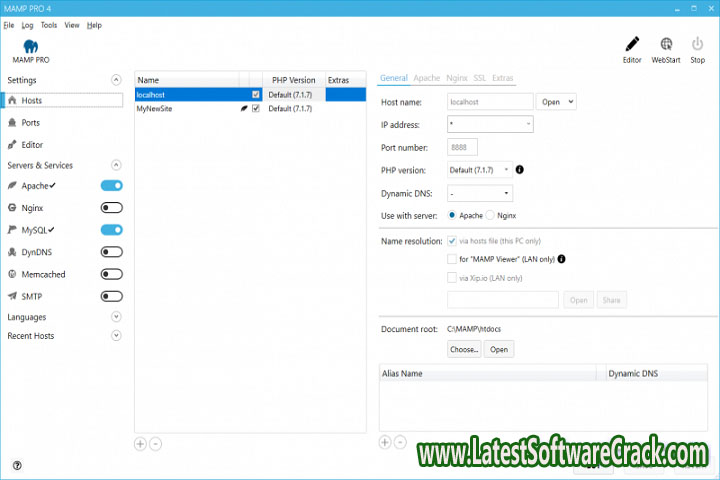The height and width of the screenshot is (480, 720).
Task: Enable the SMTP switch
Action: 112,296
